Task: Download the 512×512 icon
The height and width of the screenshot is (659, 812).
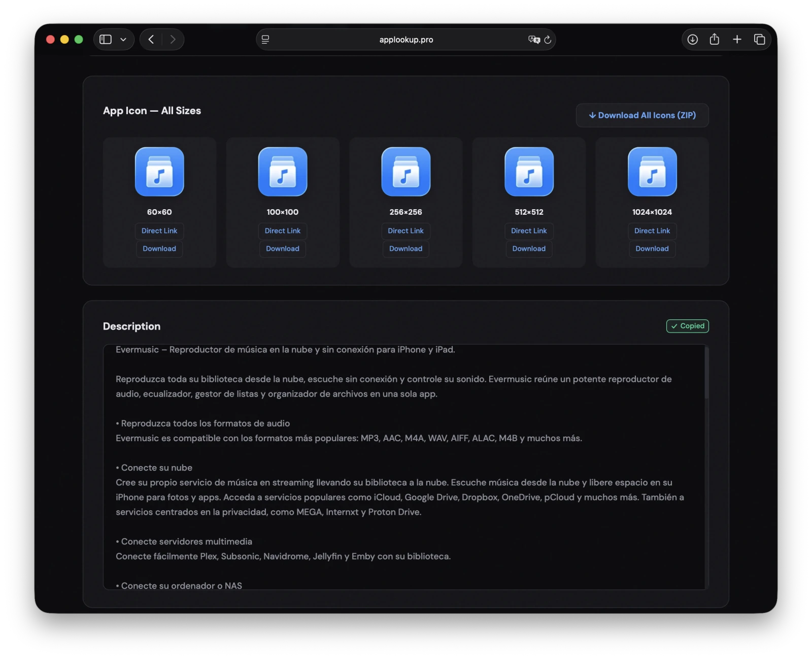Action: tap(529, 249)
